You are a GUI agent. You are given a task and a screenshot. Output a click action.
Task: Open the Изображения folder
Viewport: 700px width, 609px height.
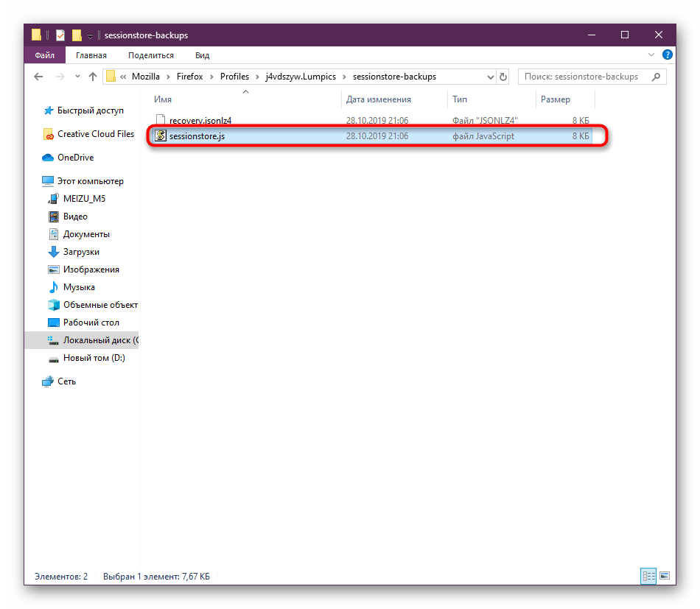(x=91, y=270)
